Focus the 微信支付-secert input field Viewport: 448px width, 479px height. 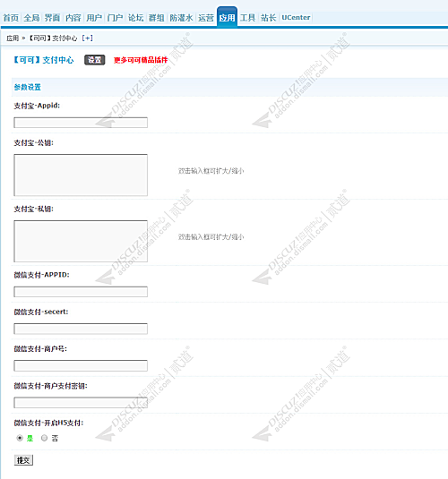click(81, 329)
